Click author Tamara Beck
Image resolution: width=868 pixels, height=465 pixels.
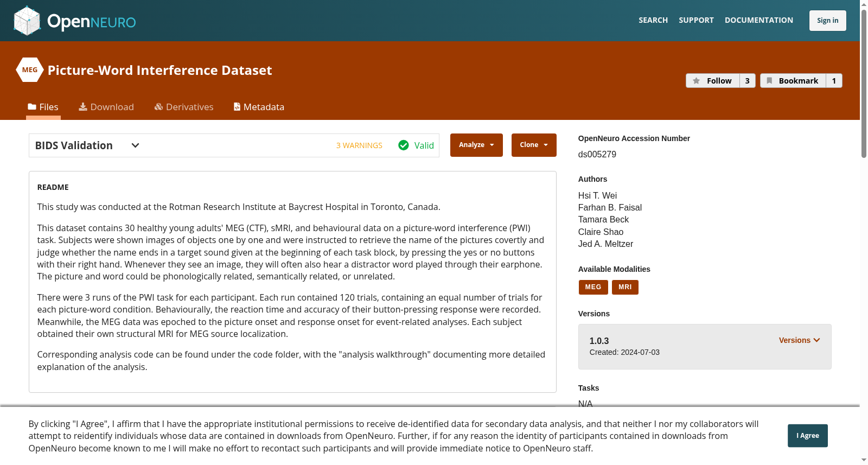click(603, 219)
